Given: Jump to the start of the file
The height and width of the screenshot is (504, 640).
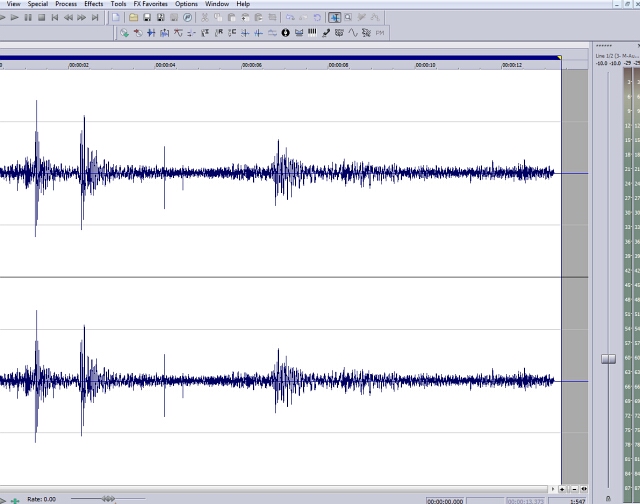Looking at the screenshot, I should coord(55,18).
